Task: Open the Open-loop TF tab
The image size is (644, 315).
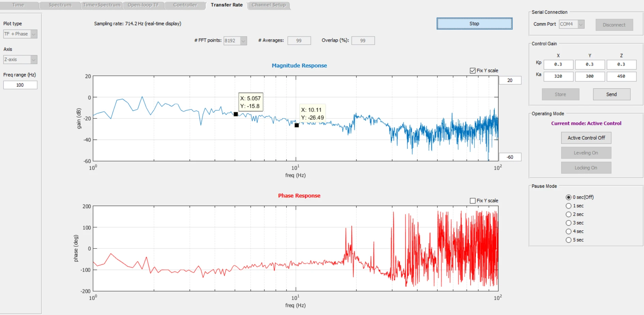Action: pos(143,5)
